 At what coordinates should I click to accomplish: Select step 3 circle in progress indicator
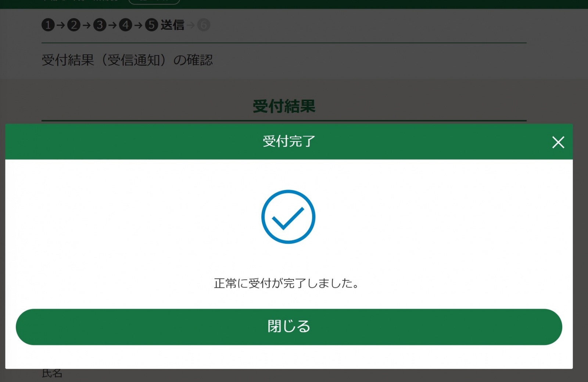pyautogui.click(x=100, y=25)
